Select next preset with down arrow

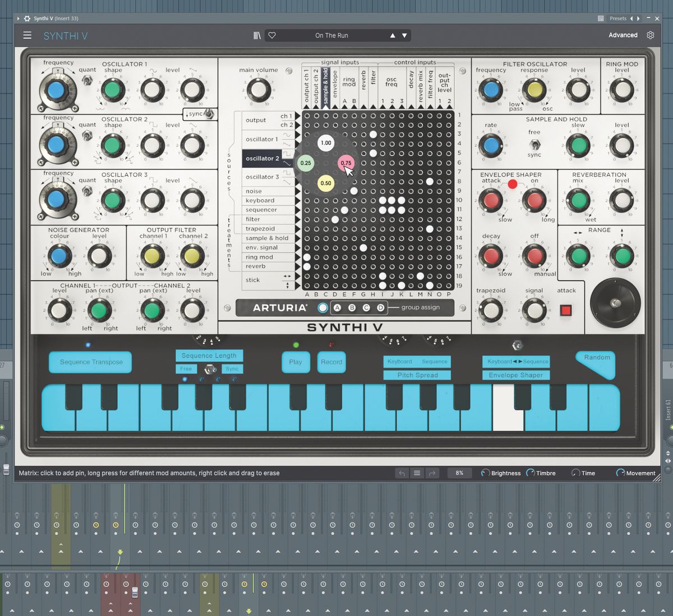[404, 35]
